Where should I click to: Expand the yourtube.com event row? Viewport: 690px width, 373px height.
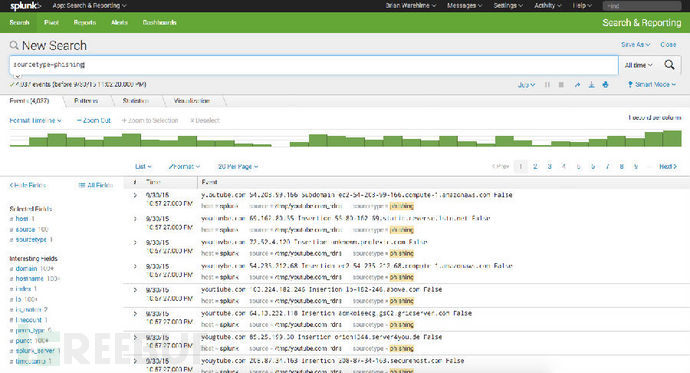pos(135,314)
